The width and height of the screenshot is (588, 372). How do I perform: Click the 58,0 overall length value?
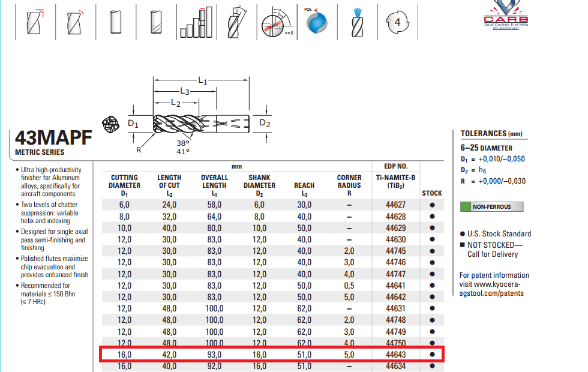[x=215, y=205]
